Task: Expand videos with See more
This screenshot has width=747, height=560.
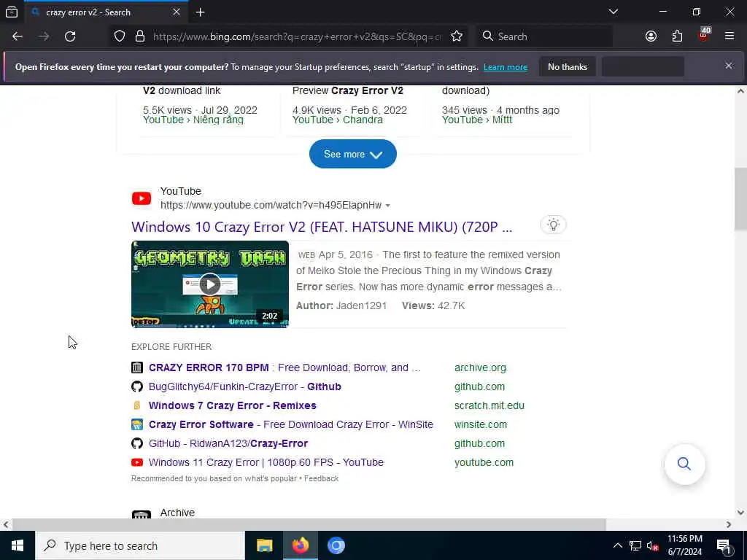Action: click(x=352, y=154)
